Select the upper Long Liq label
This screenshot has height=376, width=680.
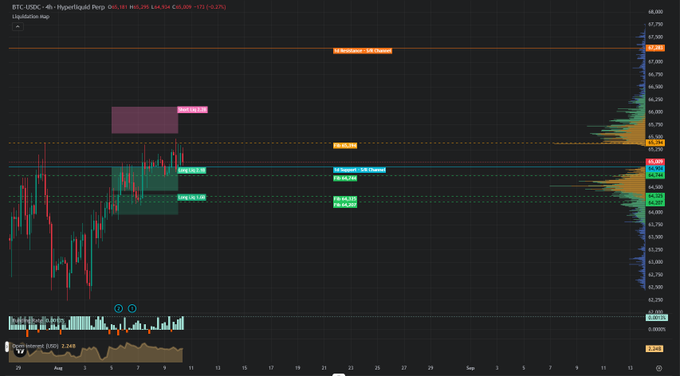click(x=192, y=170)
